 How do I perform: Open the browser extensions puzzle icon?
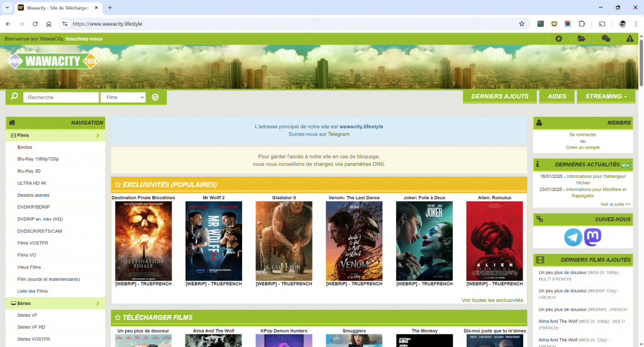coord(582,24)
